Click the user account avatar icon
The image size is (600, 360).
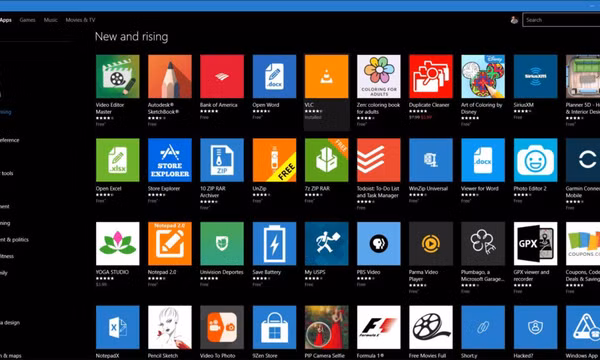click(514, 20)
